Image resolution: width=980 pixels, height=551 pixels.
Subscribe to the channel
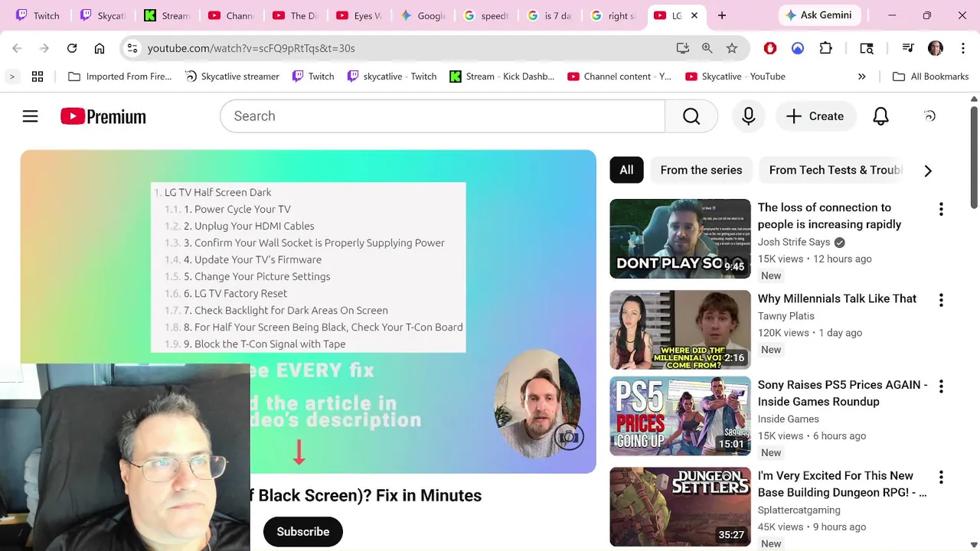pos(303,532)
